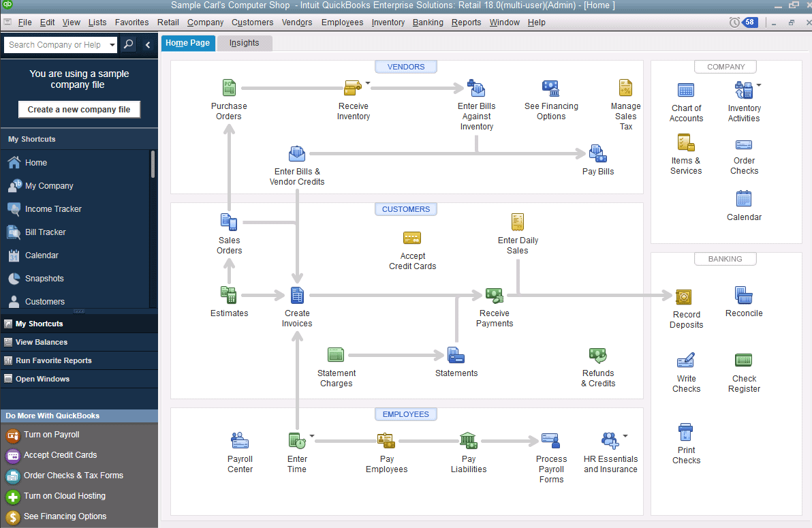Open the Company Calendar icon
The height and width of the screenshot is (528, 812).
(744, 199)
